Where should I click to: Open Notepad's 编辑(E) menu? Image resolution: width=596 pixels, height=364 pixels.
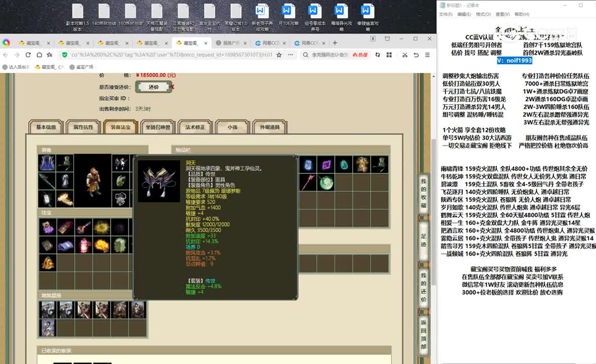pyautogui.click(x=464, y=15)
